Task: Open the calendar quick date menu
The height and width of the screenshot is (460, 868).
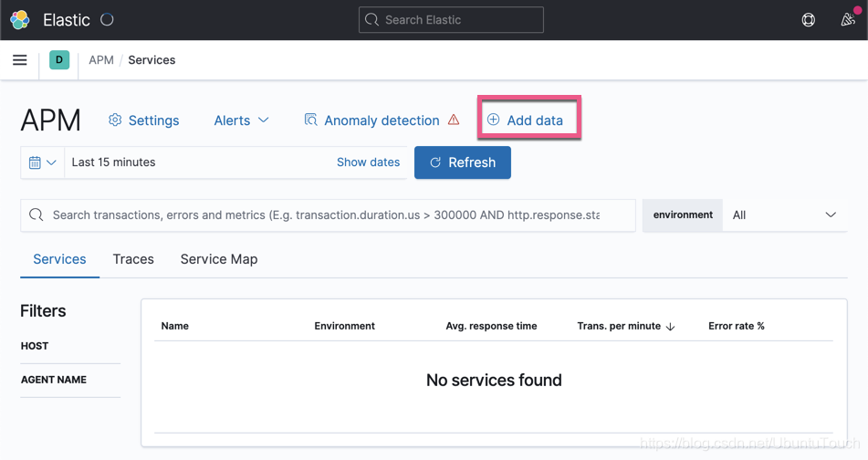Action: [x=43, y=162]
